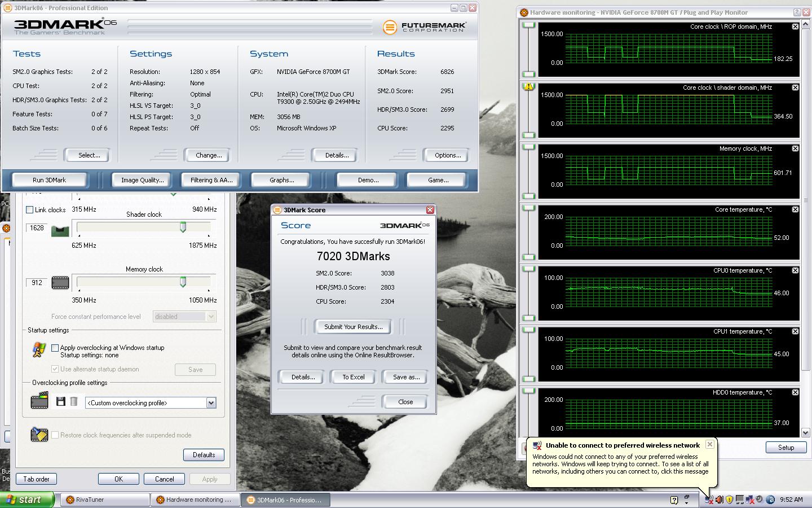The image size is (812, 508).
Task: Open the security shield tray icon
Action: [x=729, y=500]
